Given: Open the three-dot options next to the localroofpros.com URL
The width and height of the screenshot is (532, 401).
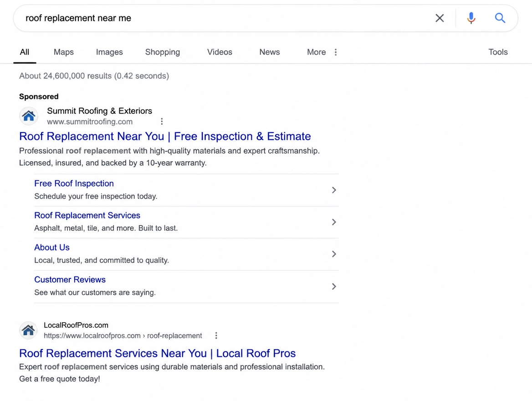Looking at the screenshot, I should 216,335.
